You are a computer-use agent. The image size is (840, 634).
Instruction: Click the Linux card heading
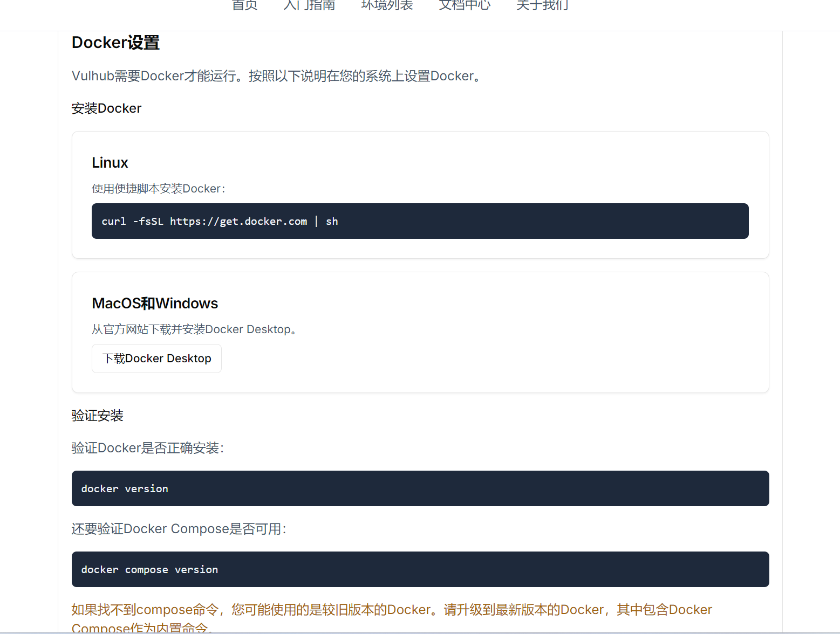click(x=110, y=163)
